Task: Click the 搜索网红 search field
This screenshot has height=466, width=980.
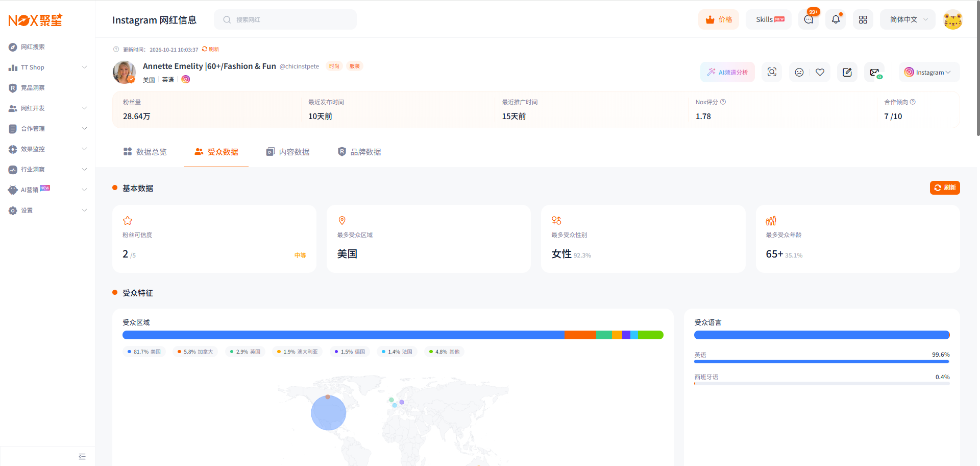Action: tap(285, 19)
